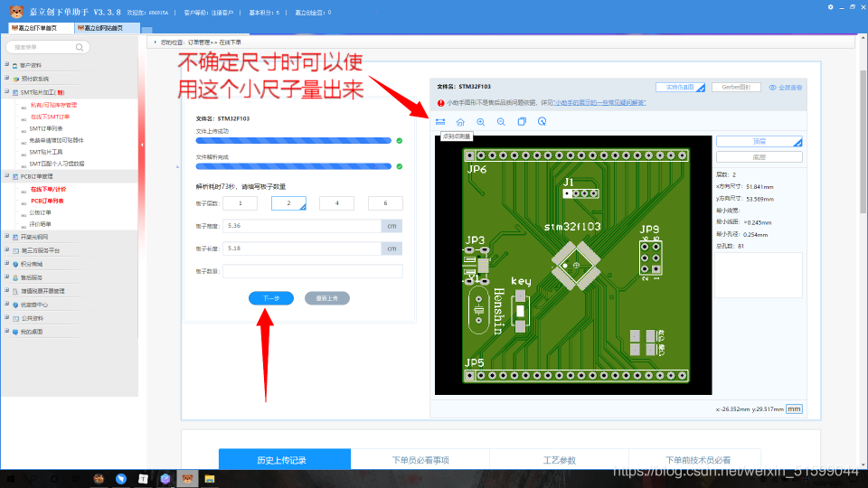
Task: Select 6 layer board option
Action: point(385,203)
